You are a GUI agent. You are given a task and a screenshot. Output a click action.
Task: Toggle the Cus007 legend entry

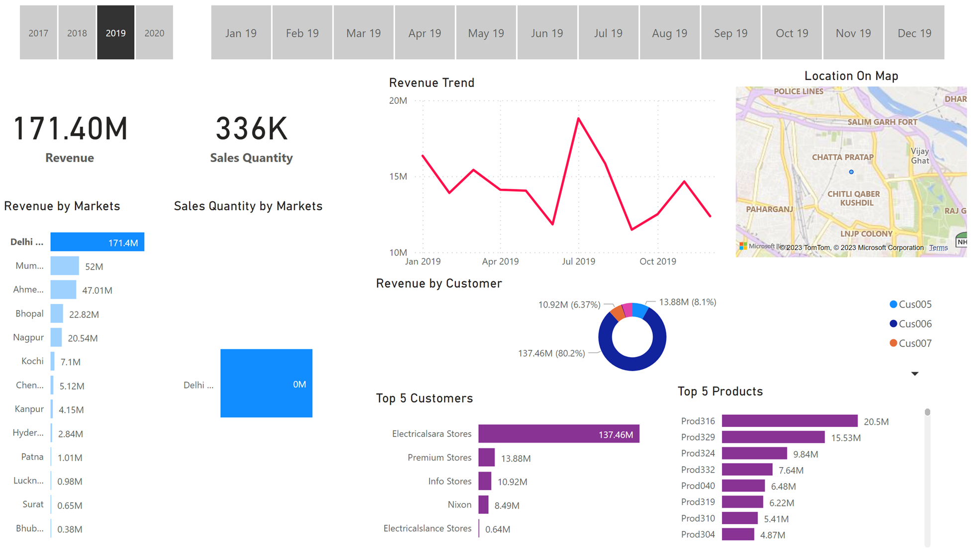point(912,343)
